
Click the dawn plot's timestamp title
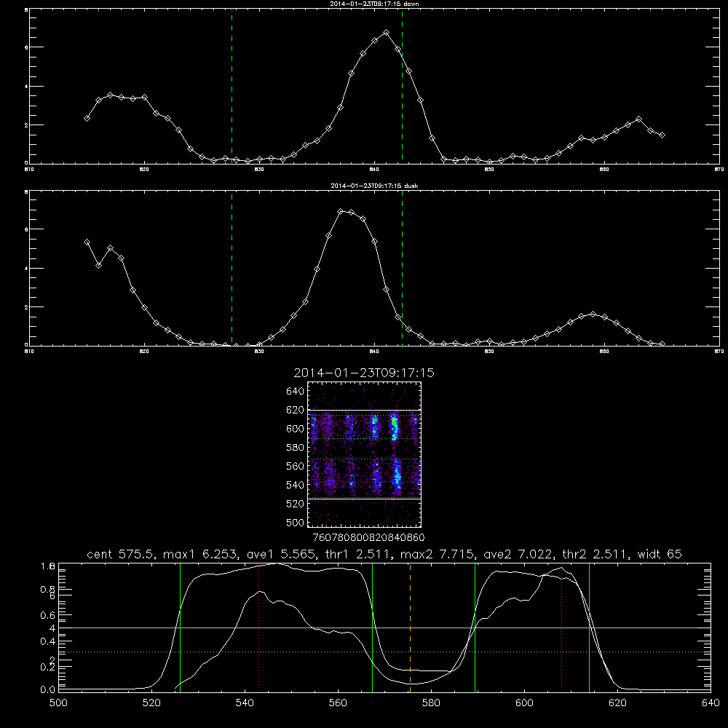pos(374,4)
